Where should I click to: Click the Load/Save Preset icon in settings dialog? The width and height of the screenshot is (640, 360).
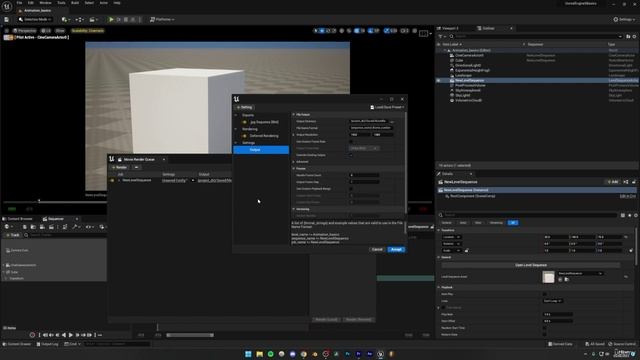coord(372,107)
